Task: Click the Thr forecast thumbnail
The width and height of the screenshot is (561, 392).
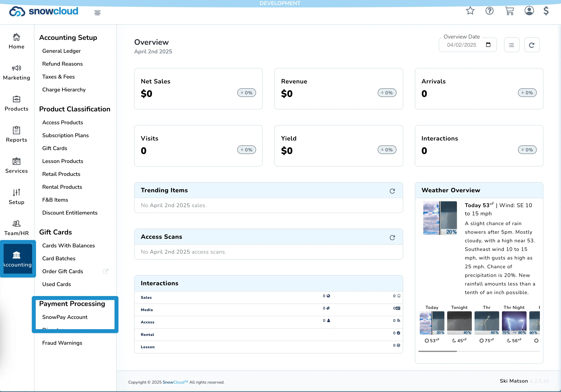Action: [x=486, y=323]
